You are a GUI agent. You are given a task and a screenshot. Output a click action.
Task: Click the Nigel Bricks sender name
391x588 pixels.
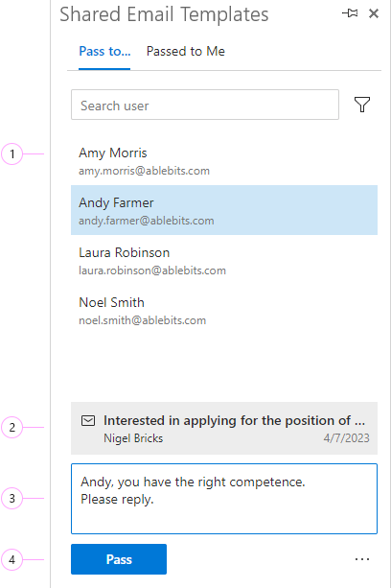(133, 438)
